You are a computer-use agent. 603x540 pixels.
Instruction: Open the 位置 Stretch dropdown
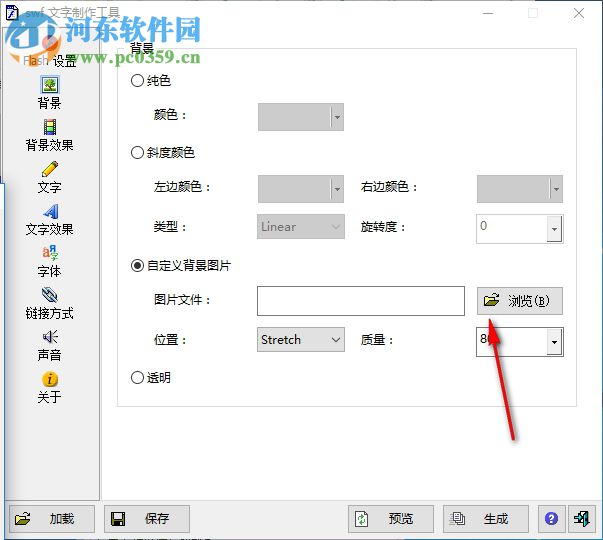301,340
